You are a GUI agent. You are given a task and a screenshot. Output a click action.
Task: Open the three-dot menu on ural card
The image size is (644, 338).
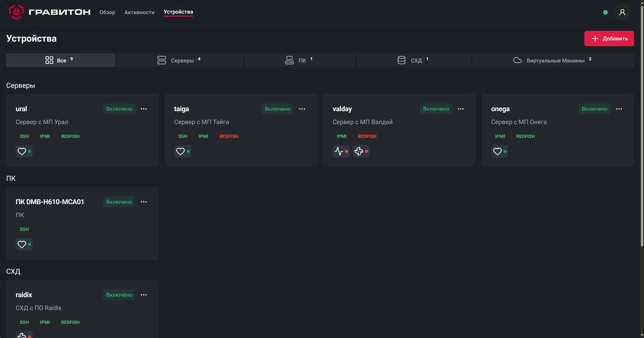tap(144, 109)
